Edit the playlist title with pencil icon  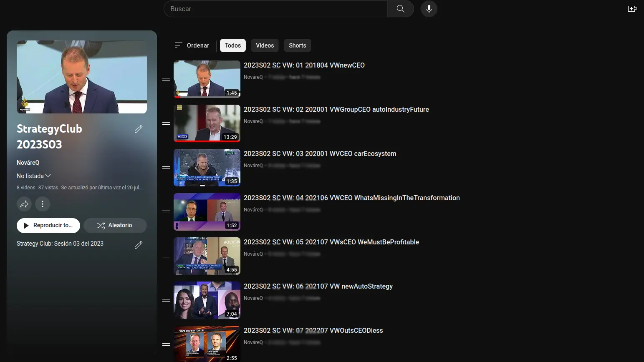(x=139, y=129)
